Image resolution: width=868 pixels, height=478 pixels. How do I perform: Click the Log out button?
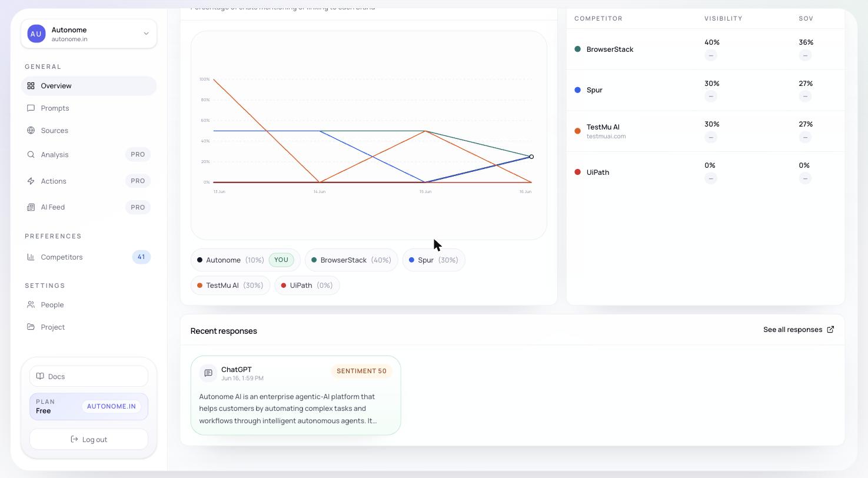click(89, 439)
